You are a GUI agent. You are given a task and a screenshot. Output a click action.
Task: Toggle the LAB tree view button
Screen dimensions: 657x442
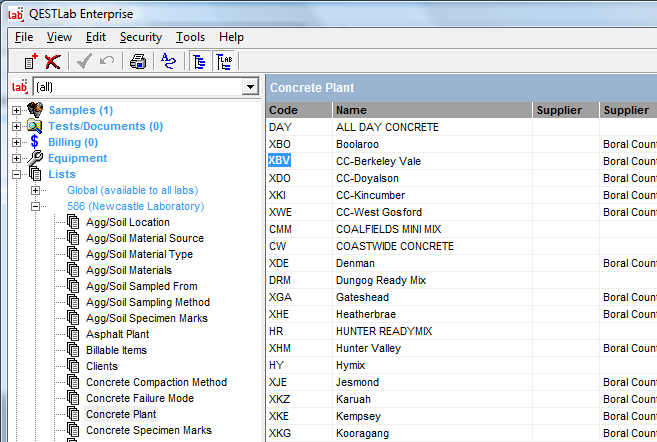point(223,61)
